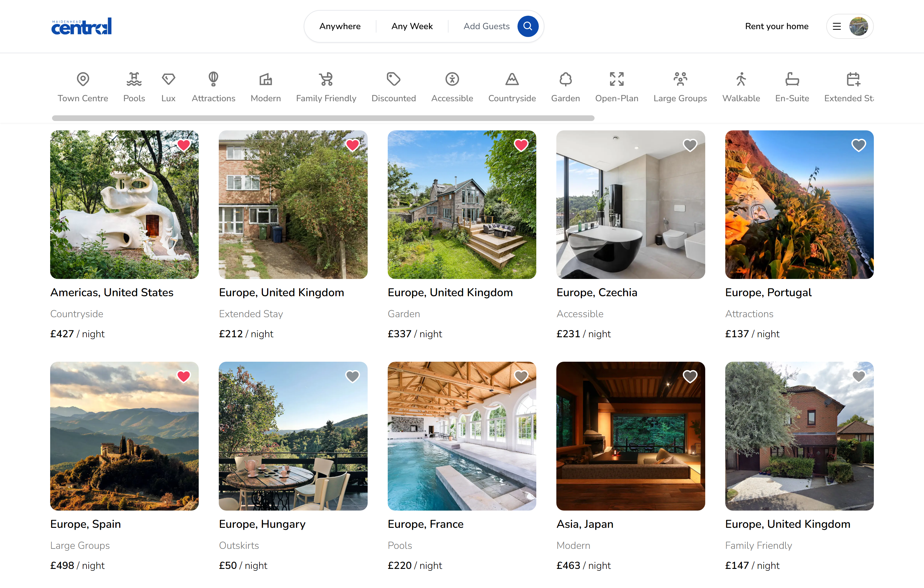
Task: Filter listings by Large Groups
Action: click(x=680, y=86)
